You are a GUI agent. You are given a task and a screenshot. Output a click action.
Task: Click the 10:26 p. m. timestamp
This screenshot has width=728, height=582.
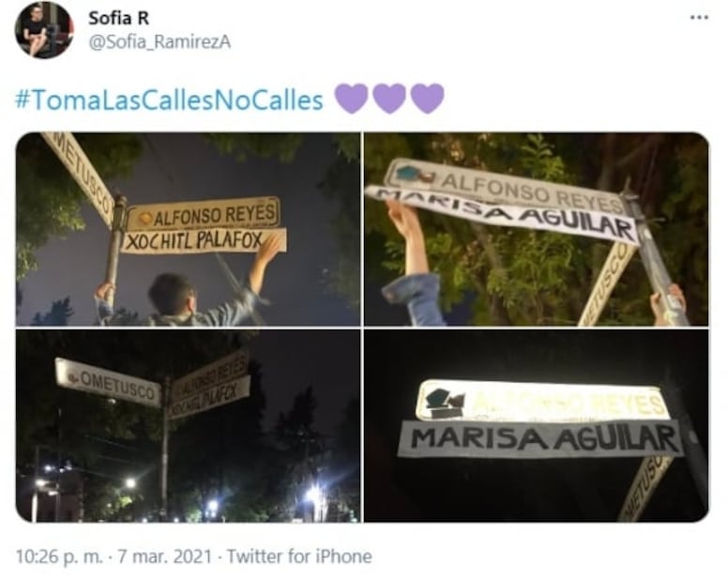pyautogui.click(x=59, y=556)
